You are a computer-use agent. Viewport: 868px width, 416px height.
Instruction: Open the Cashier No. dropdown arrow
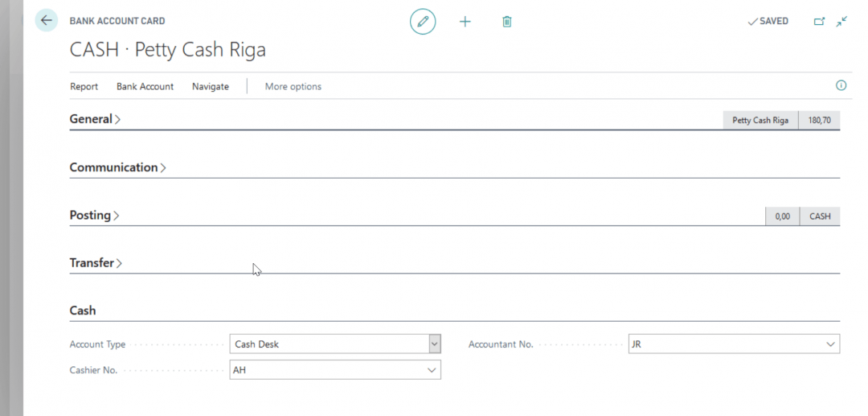(x=432, y=370)
